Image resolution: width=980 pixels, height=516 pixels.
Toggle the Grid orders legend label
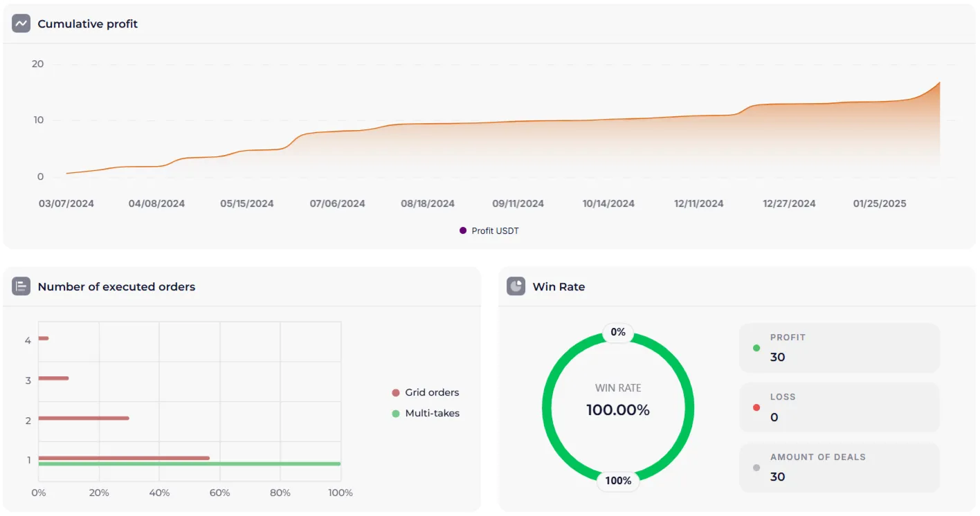pos(432,393)
